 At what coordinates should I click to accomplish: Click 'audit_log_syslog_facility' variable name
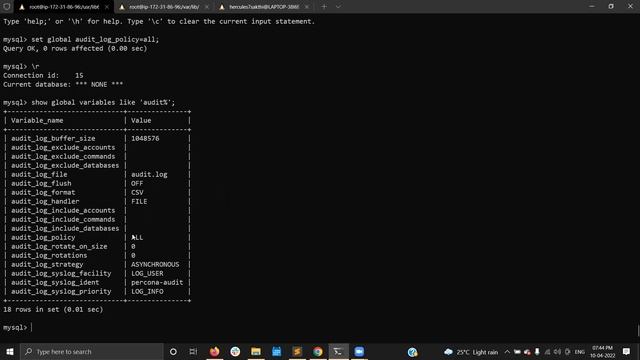coord(61,273)
